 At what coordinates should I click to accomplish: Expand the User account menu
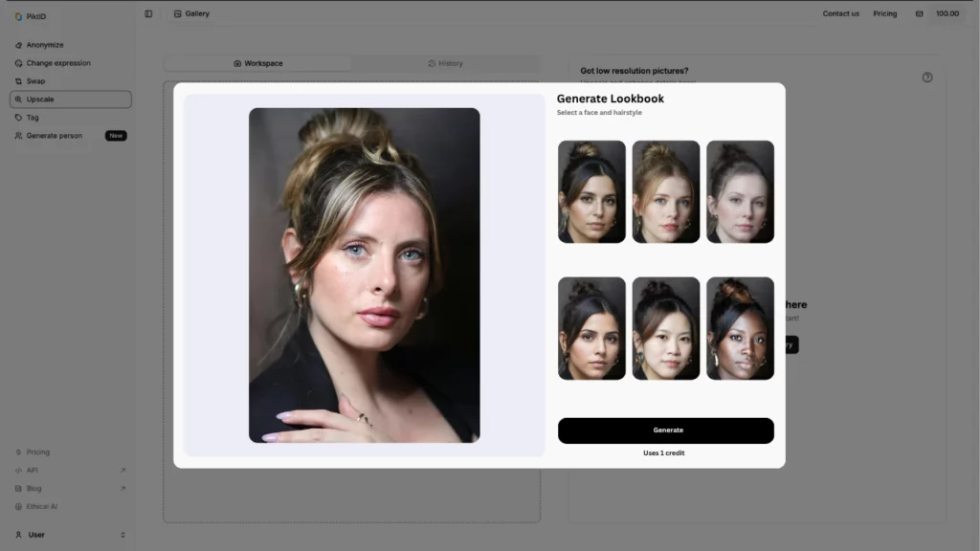coord(34,534)
